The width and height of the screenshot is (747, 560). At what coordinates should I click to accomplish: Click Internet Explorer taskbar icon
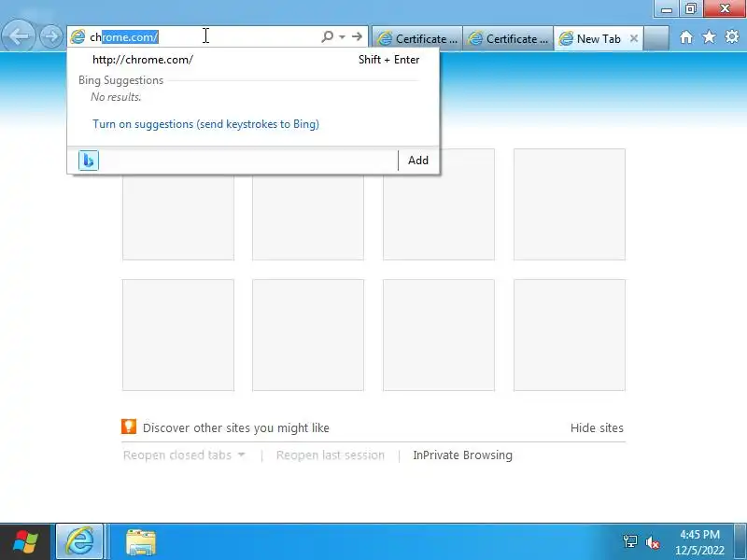[79, 542]
